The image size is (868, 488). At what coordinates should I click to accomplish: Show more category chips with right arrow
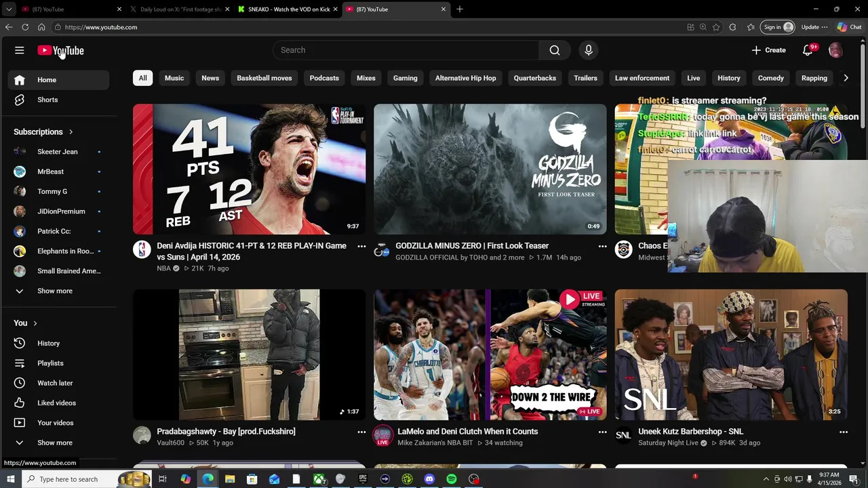pos(846,78)
